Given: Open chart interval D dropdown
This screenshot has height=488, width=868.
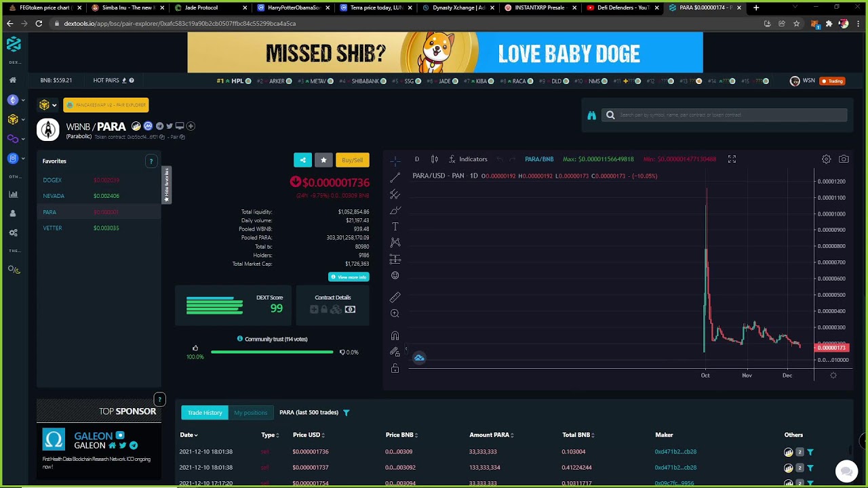Looking at the screenshot, I should [x=417, y=159].
